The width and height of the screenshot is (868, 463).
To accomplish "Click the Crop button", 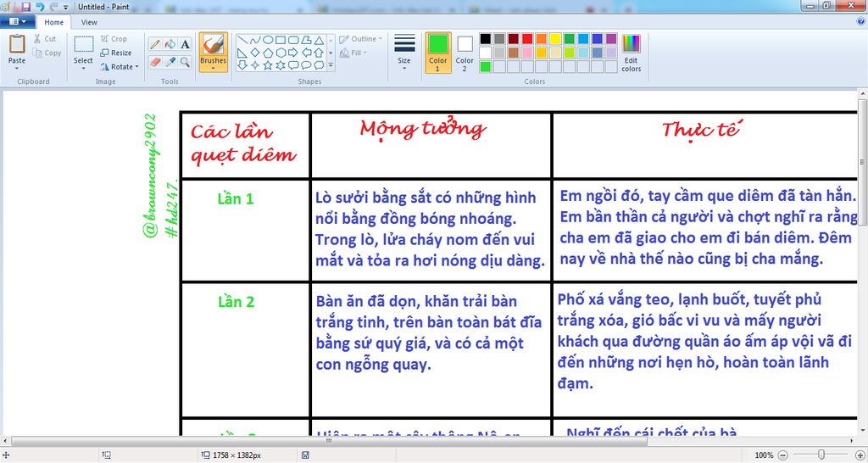I will [114, 39].
